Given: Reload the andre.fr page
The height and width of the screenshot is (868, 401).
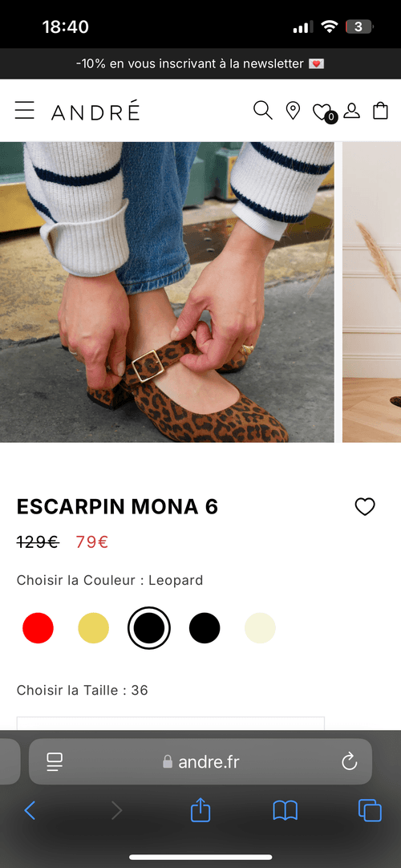Looking at the screenshot, I should pyautogui.click(x=350, y=762).
